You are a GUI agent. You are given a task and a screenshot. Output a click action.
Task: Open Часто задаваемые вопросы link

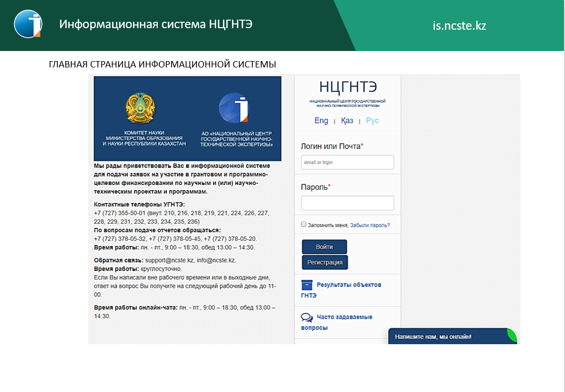(x=337, y=322)
